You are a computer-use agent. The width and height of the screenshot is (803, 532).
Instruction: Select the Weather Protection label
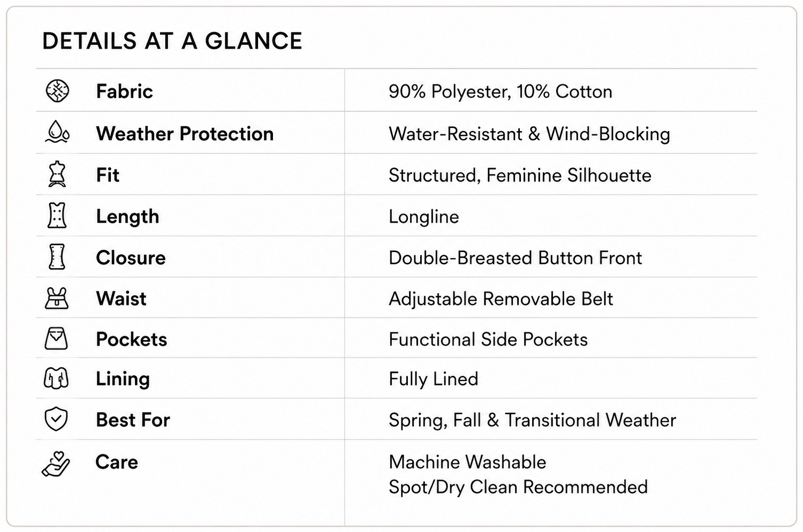[185, 134]
